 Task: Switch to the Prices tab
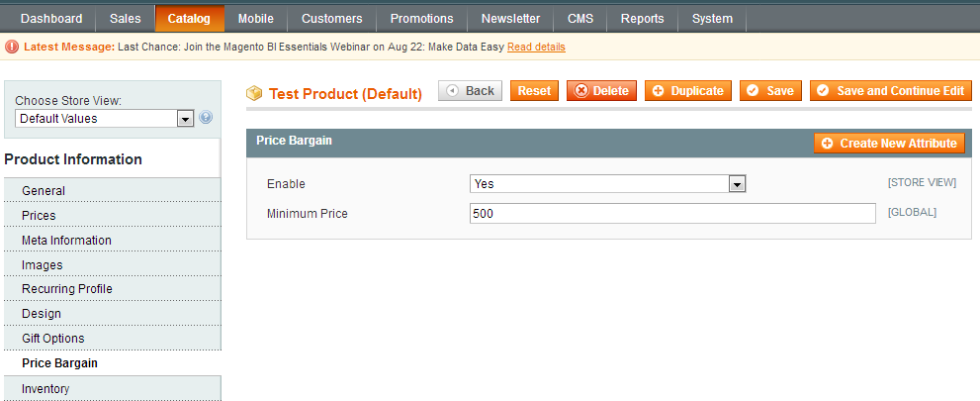[39, 216]
